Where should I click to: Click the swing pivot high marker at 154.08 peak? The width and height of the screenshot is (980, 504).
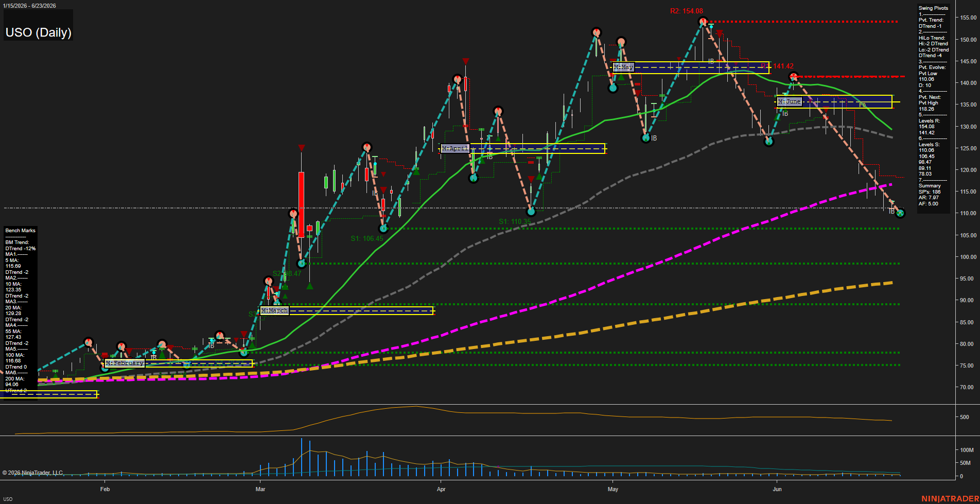(x=703, y=22)
